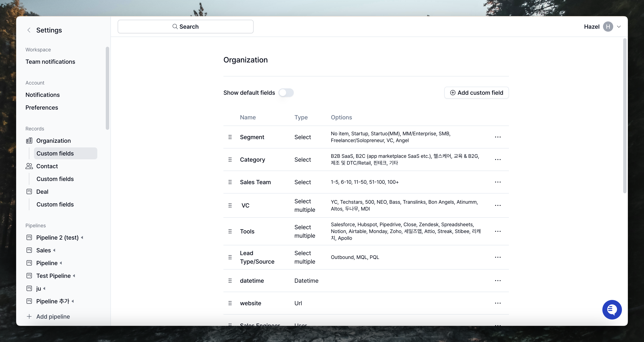
Task: Click the Contact people icon in sidebar
Action: tap(29, 166)
